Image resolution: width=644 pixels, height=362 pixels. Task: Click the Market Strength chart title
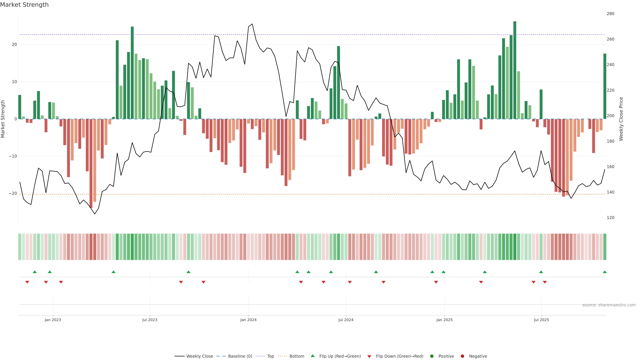[24, 5]
